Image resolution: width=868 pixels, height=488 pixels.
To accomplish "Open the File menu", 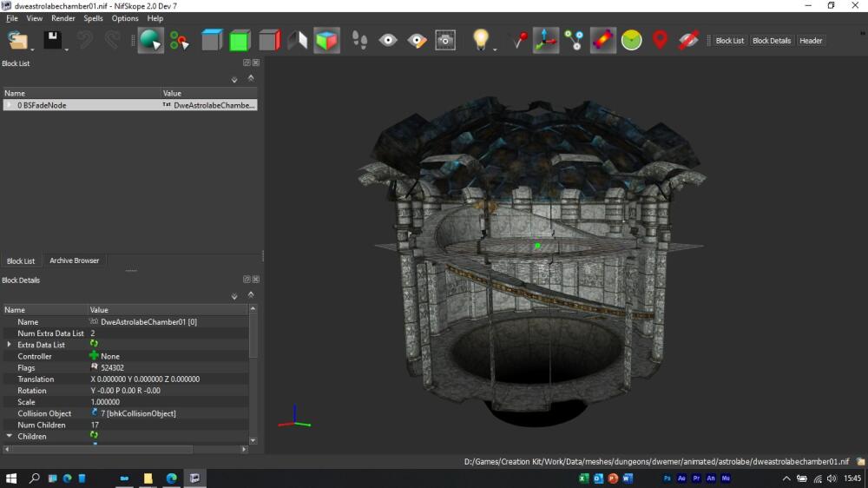I will [11, 18].
